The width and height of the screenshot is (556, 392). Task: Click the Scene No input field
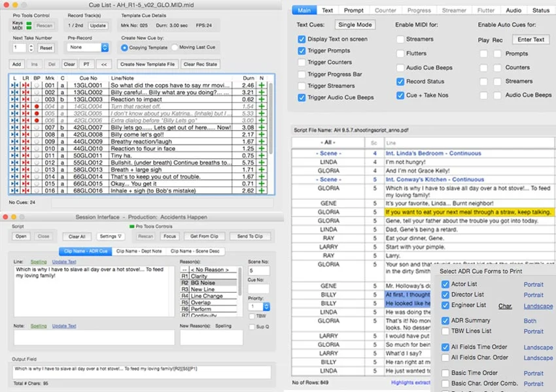(259, 270)
